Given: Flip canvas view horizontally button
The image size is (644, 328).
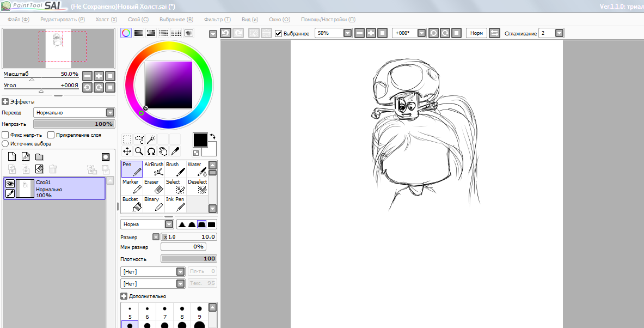Looking at the screenshot, I should [494, 33].
